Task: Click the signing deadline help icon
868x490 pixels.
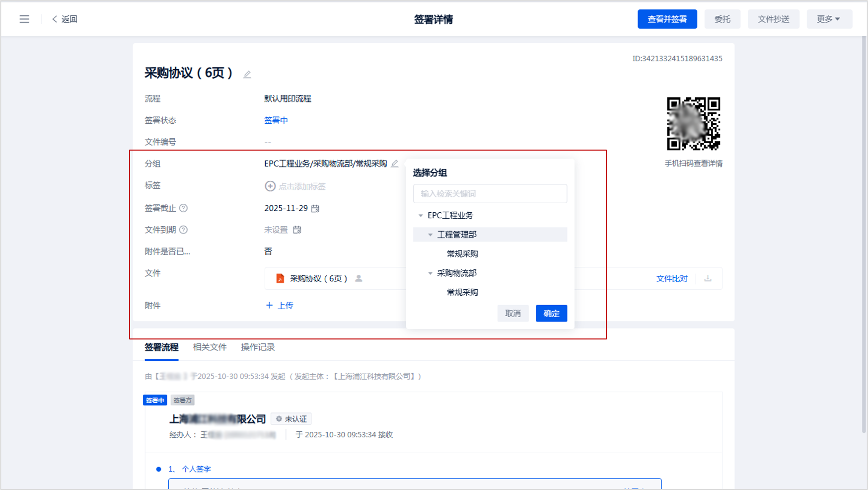Action: 183,208
